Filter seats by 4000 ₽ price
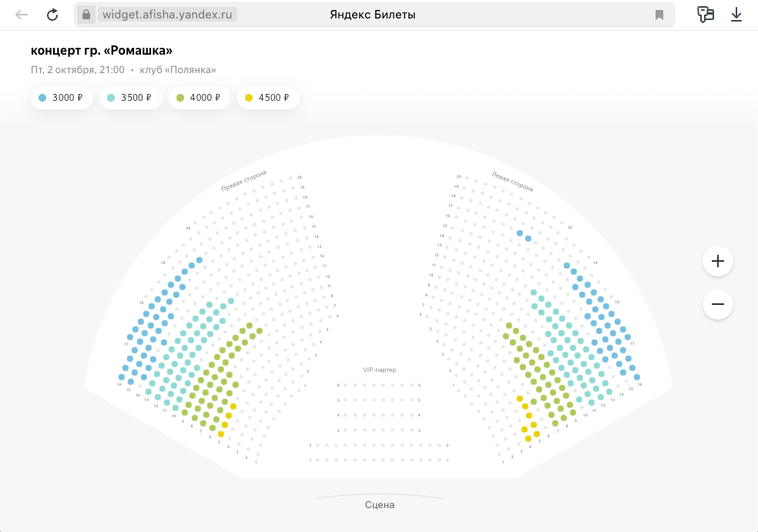 click(x=199, y=98)
